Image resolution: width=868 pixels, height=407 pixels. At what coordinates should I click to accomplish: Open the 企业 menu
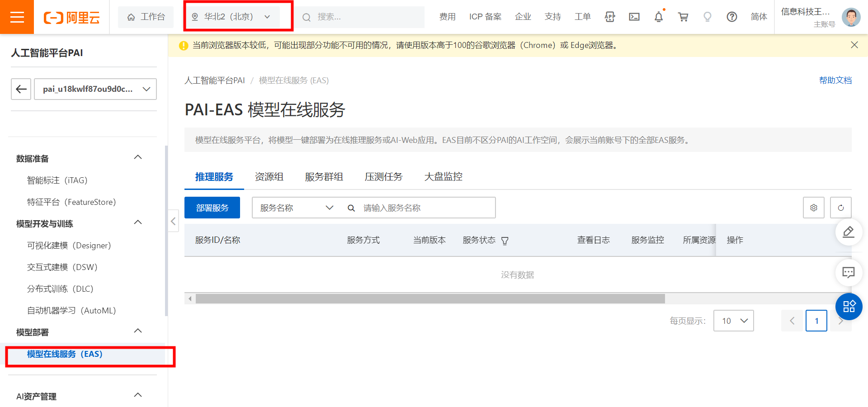click(x=523, y=17)
